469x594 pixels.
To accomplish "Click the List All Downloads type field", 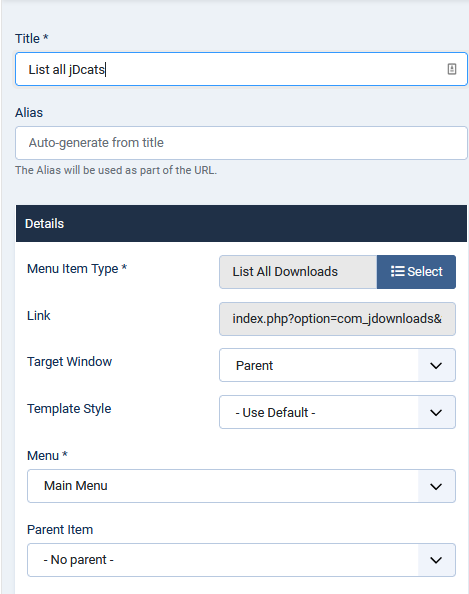I will coord(298,272).
